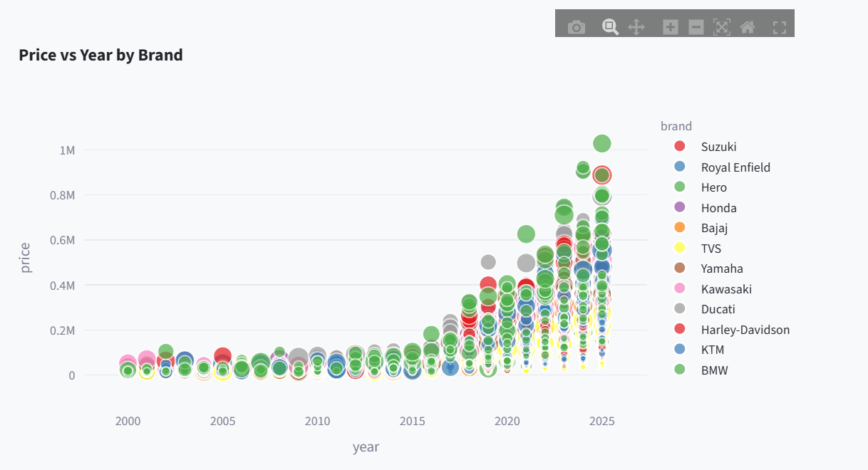Open the chart in fullscreen
The width and height of the screenshot is (868, 470).
click(x=780, y=27)
